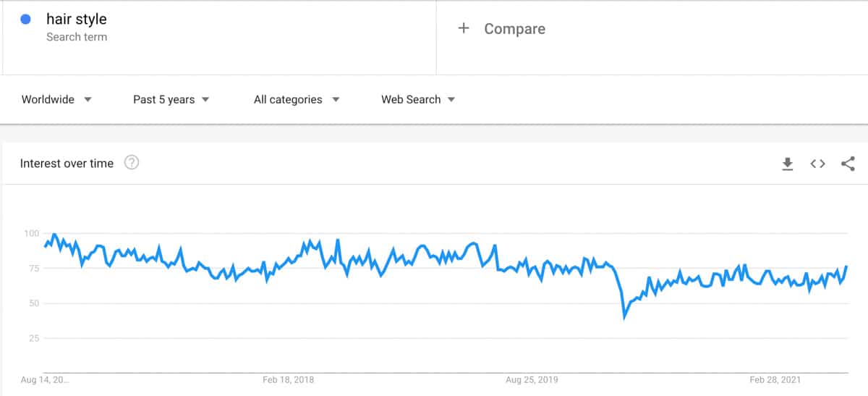This screenshot has width=868, height=396.
Task: Click the Feb 28, 2021 axis label
Action: click(775, 379)
